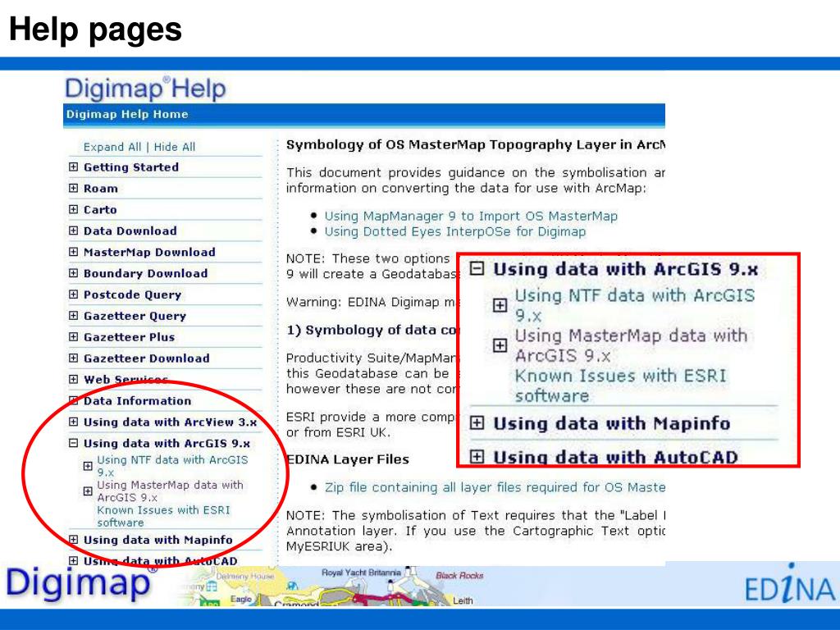
Task: Click the EDINA Layer Files heading
Action: (348, 459)
